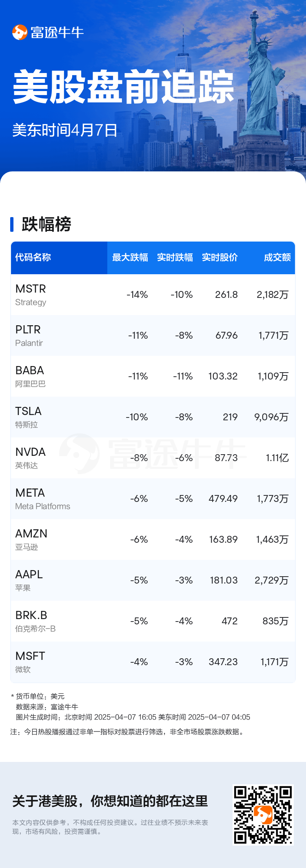The width and height of the screenshot is (306, 868).
Task: Click the AMZN 亚马逊 row
Action: (x=153, y=539)
